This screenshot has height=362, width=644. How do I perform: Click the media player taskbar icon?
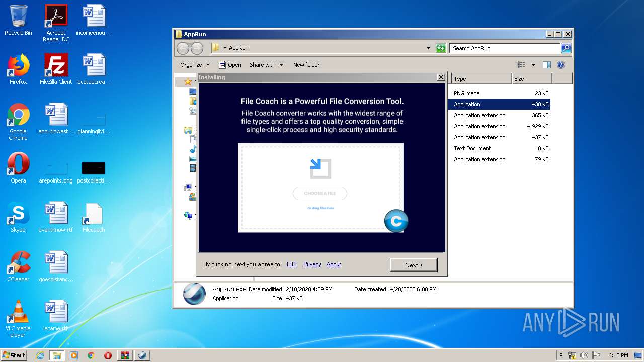74,355
